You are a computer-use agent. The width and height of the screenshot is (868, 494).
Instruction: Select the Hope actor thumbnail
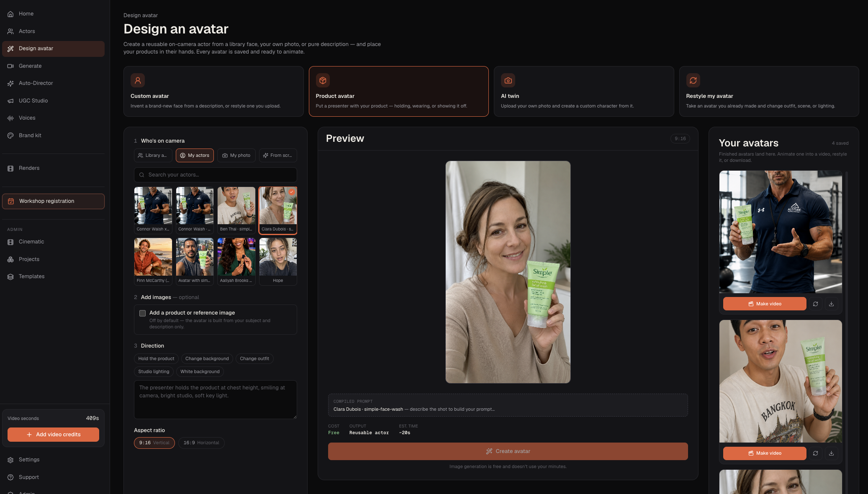278,262
